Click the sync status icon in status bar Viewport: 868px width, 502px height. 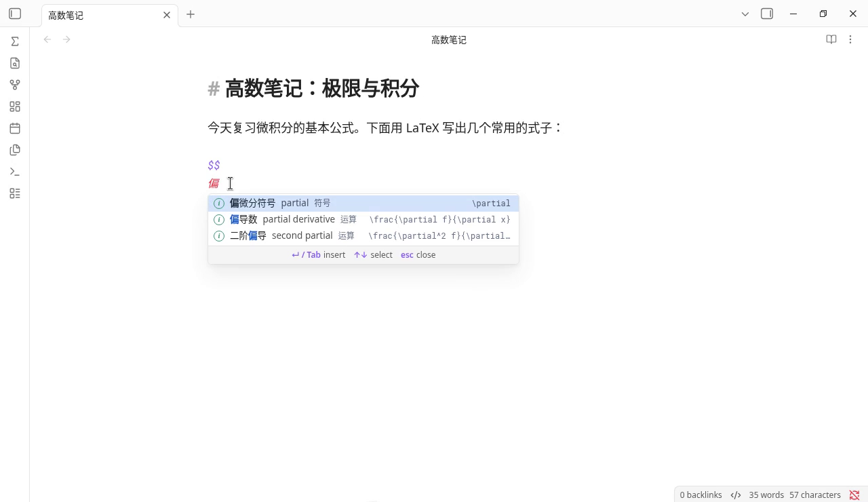[854, 495]
